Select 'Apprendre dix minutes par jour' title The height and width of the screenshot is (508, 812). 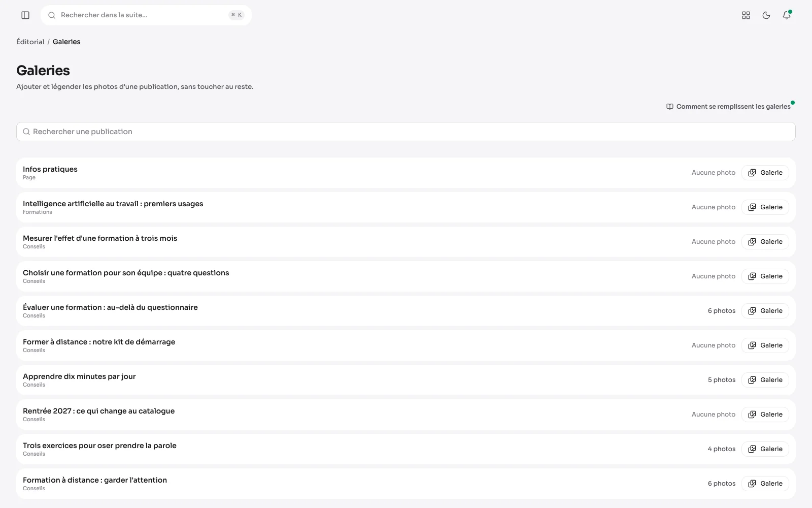pos(79,376)
